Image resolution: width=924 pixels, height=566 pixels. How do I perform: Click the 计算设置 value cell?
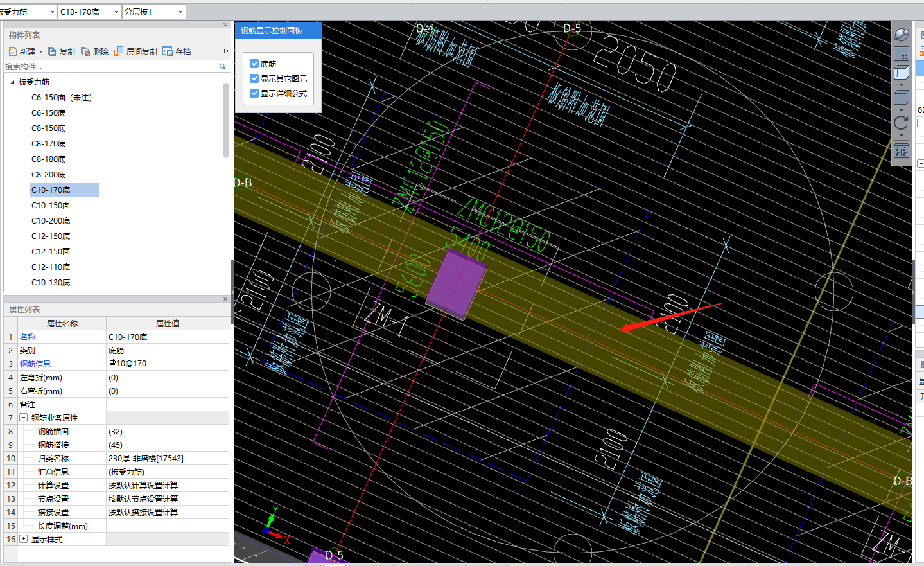click(168, 486)
